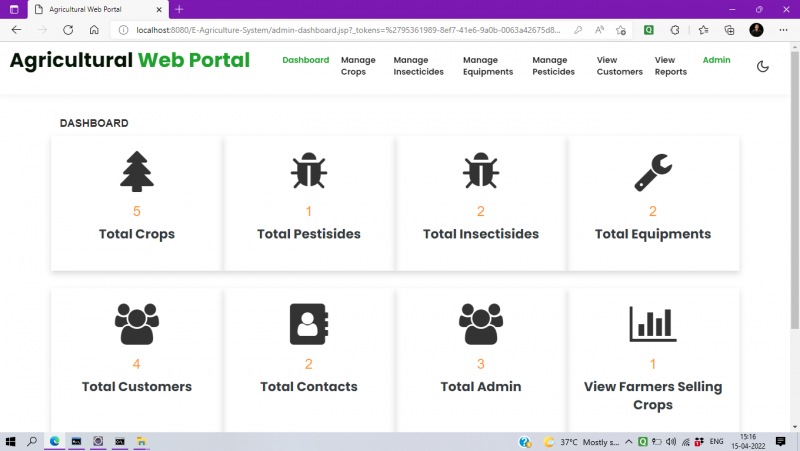Open browser profile avatar
Image resolution: width=800 pixels, height=451 pixels.
pyautogui.click(x=756, y=30)
